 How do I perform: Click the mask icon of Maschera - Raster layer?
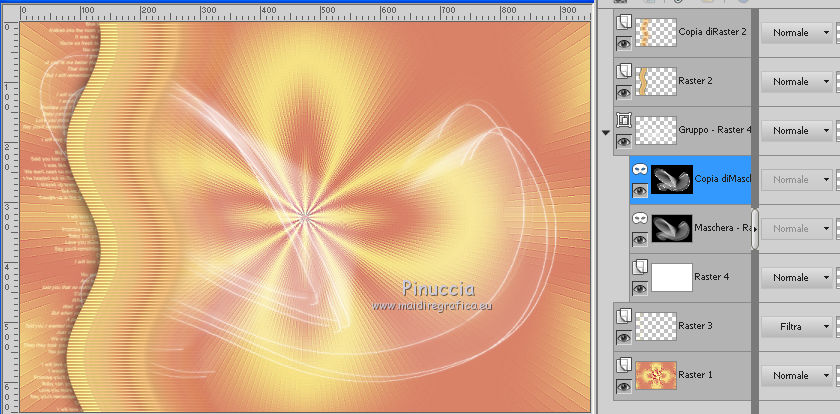[x=640, y=219]
